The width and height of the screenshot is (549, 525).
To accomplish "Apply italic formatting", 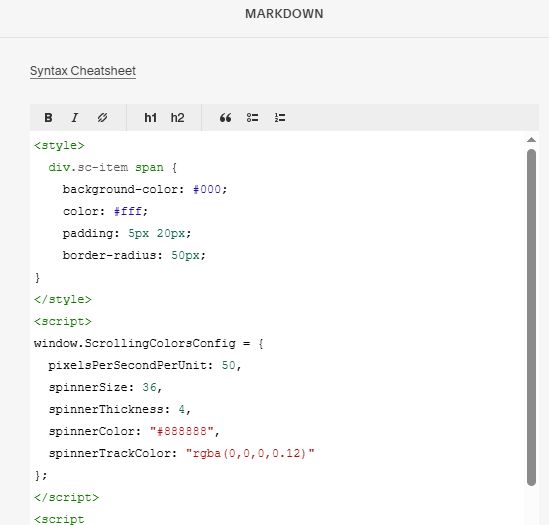I will (x=75, y=118).
